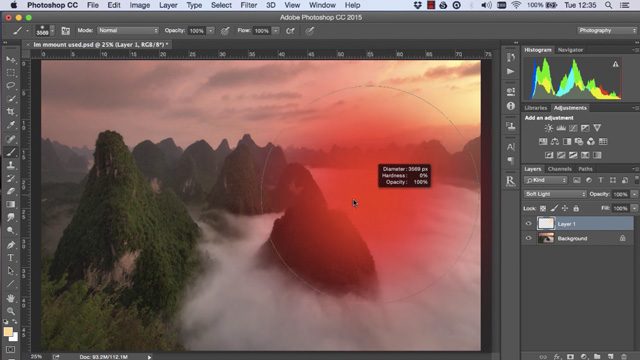The width and height of the screenshot is (640, 360).
Task: Select the Background layer thumbnail
Action: click(546, 238)
